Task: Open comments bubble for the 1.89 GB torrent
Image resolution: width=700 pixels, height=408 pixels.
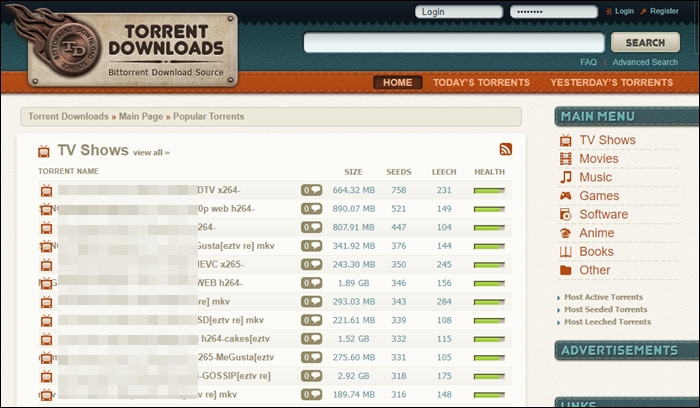Action: click(x=311, y=283)
